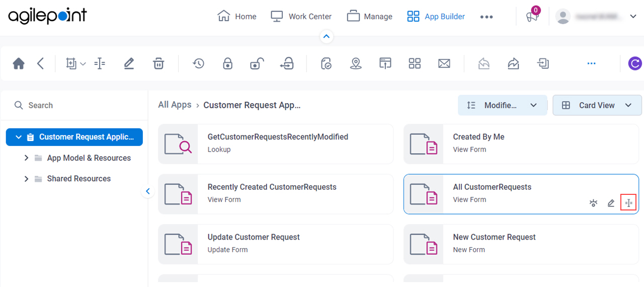The height and width of the screenshot is (287, 644).
Task: Click the window upload publish icon
Action: point(385,63)
